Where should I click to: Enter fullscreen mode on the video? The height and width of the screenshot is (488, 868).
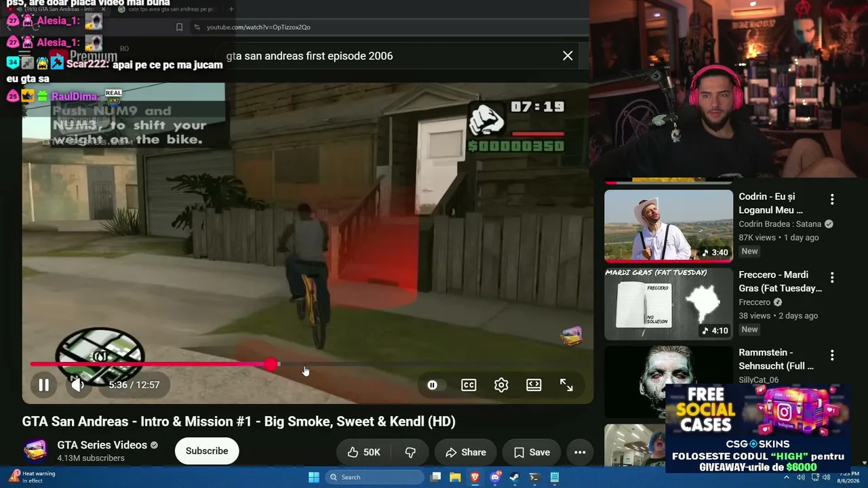click(x=566, y=385)
